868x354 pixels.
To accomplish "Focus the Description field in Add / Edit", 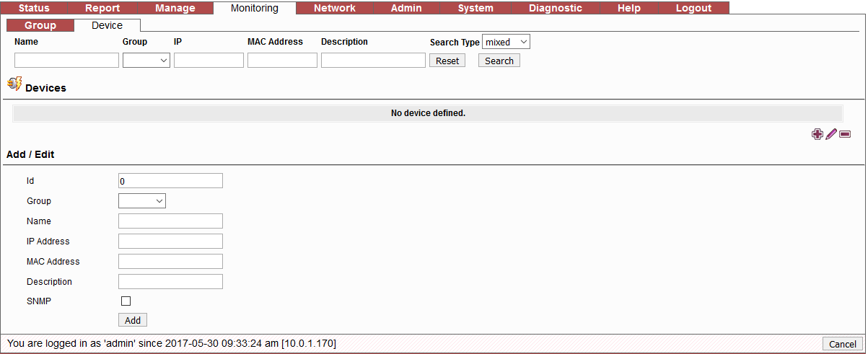I will point(170,282).
